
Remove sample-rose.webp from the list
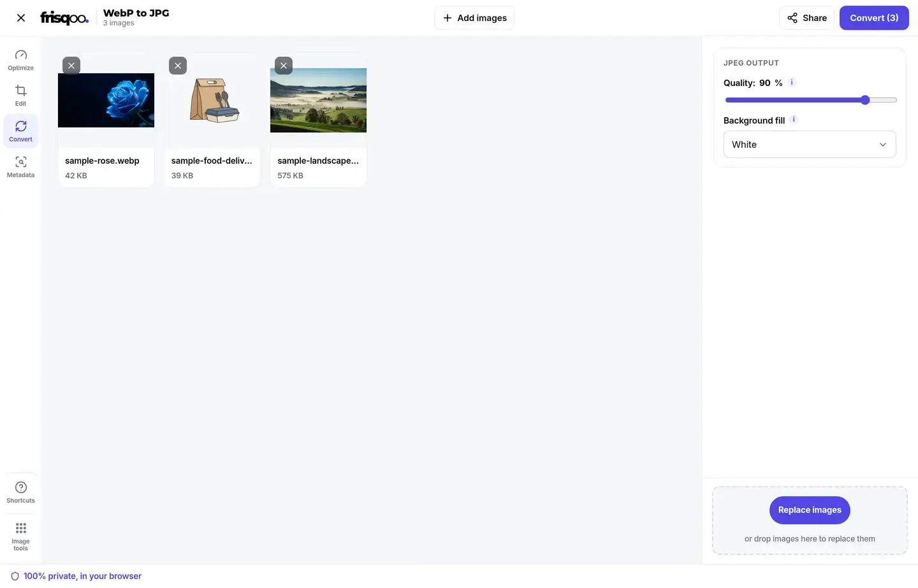[x=71, y=66]
